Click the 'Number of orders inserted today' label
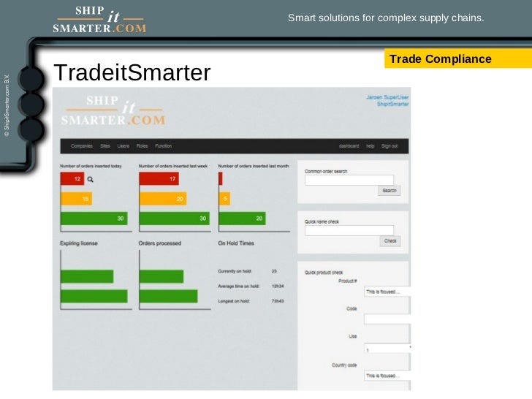Screen dimensions: 532x399 [91, 166]
